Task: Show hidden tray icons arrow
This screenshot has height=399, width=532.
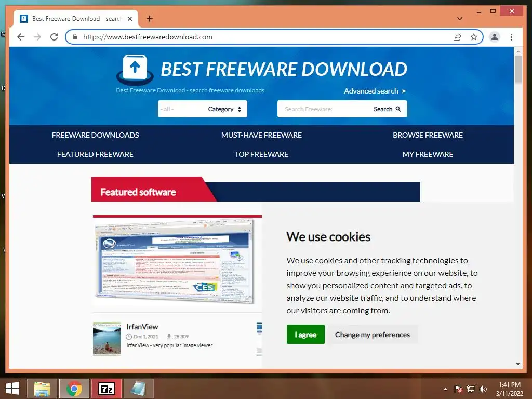Action: pyautogui.click(x=445, y=389)
